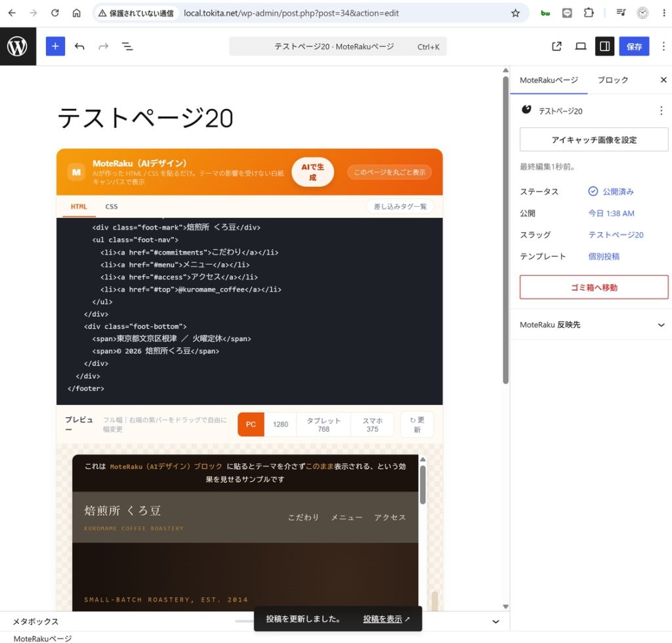This screenshot has width=672, height=643.
Task: Edit the slug テストページ20 link
Action: [x=616, y=235]
